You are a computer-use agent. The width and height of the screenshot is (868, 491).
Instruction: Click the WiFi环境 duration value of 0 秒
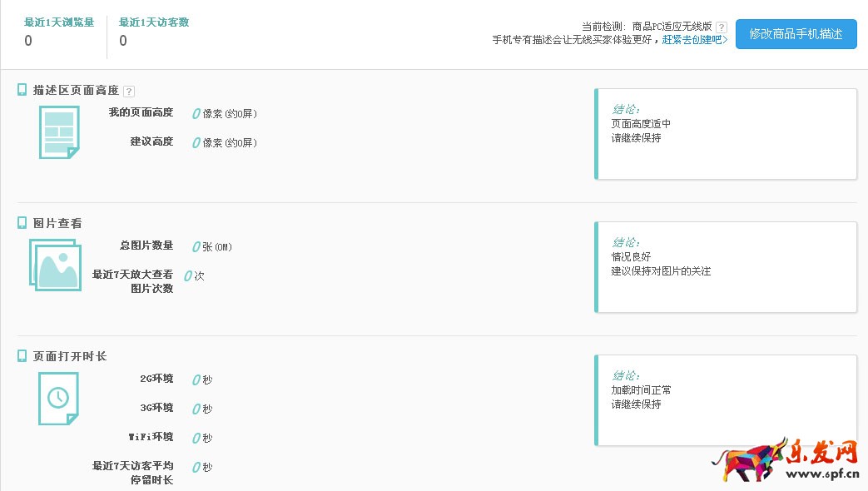pos(200,437)
